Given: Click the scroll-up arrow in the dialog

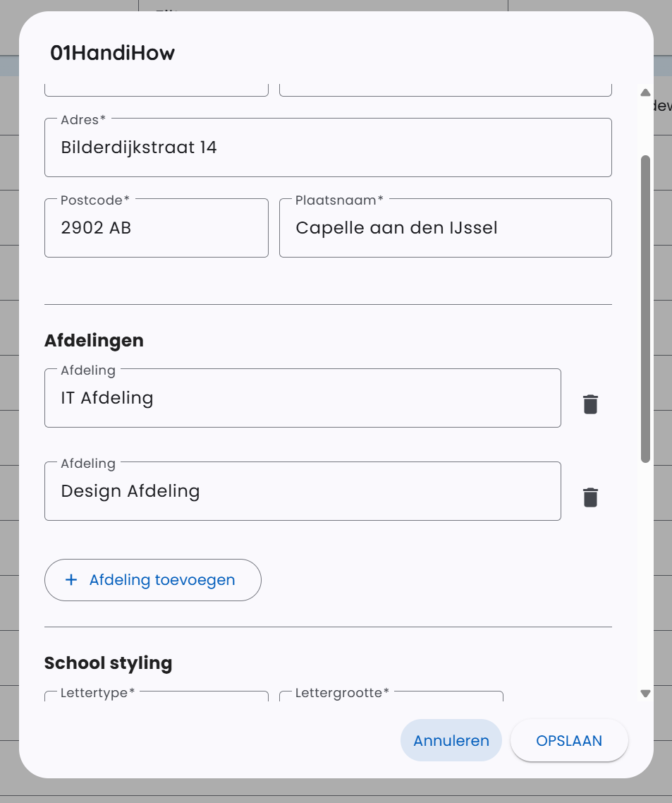Looking at the screenshot, I should pyautogui.click(x=644, y=92).
